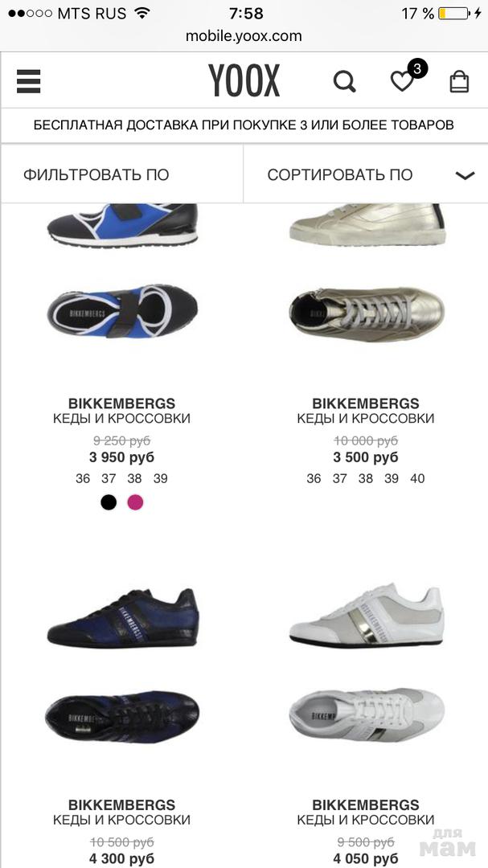This screenshot has width=488, height=868.
Task: Select the black color swatch
Action: [109, 502]
